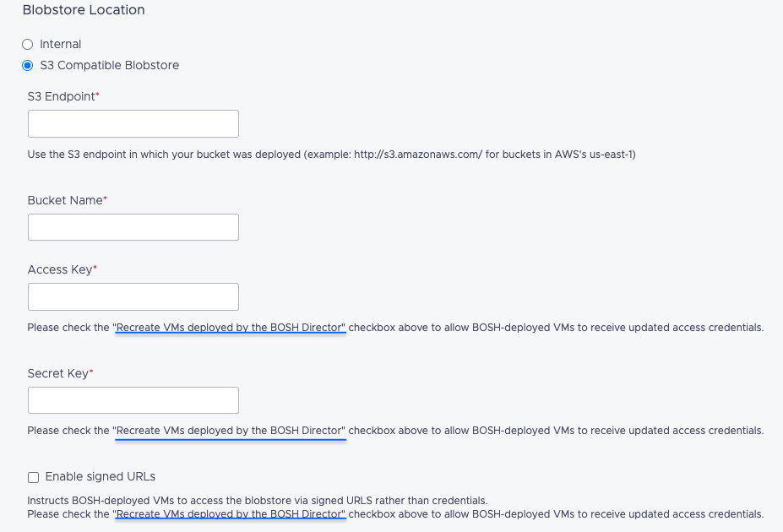Screen dimensions: 783x532
Task: Click the "S3 Compatible Blobstore" label text
Action: [110, 65]
